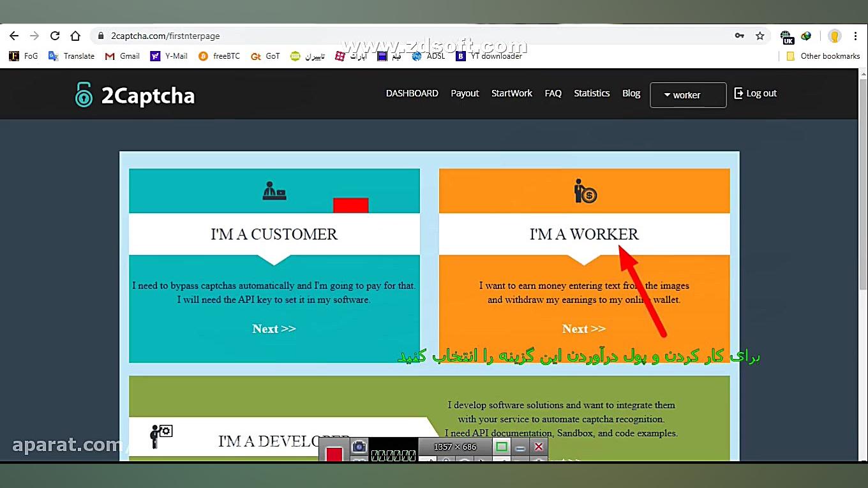Open the FoG bookmark
This screenshot has width=868, height=488.
pos(24,56)
